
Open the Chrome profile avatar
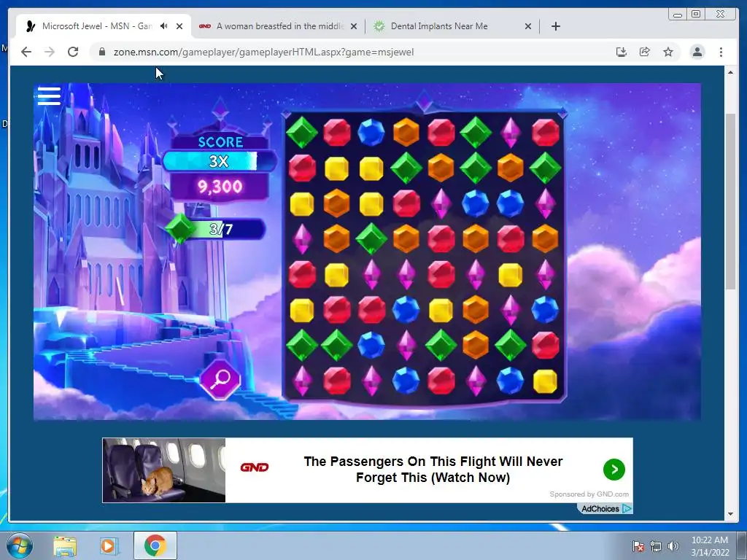(697, 52)
